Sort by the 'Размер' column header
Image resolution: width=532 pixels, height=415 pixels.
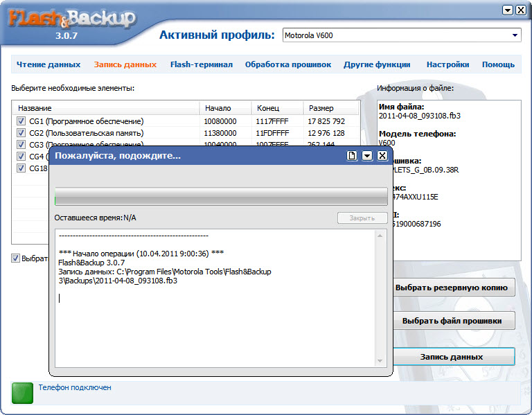(x=331, y=108)
